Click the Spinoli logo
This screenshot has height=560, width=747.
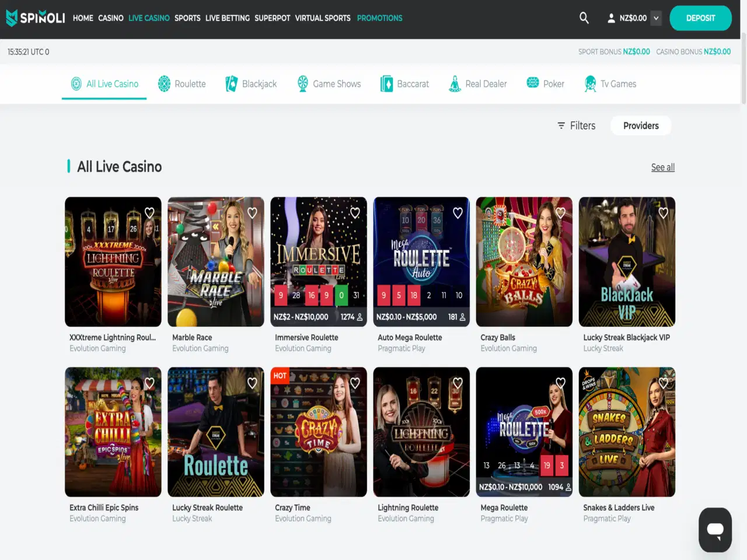[36, 18]
